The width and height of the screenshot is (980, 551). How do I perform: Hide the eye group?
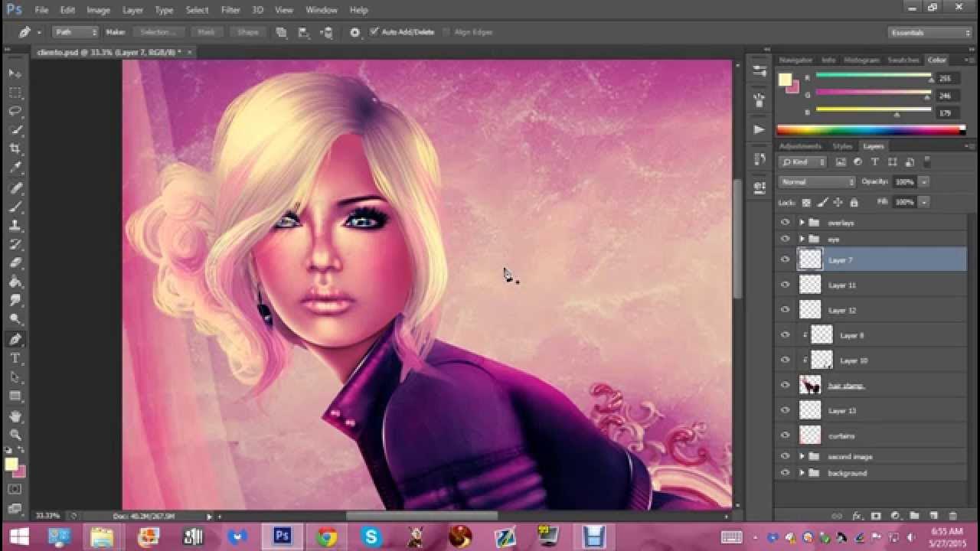coord(785,239)
